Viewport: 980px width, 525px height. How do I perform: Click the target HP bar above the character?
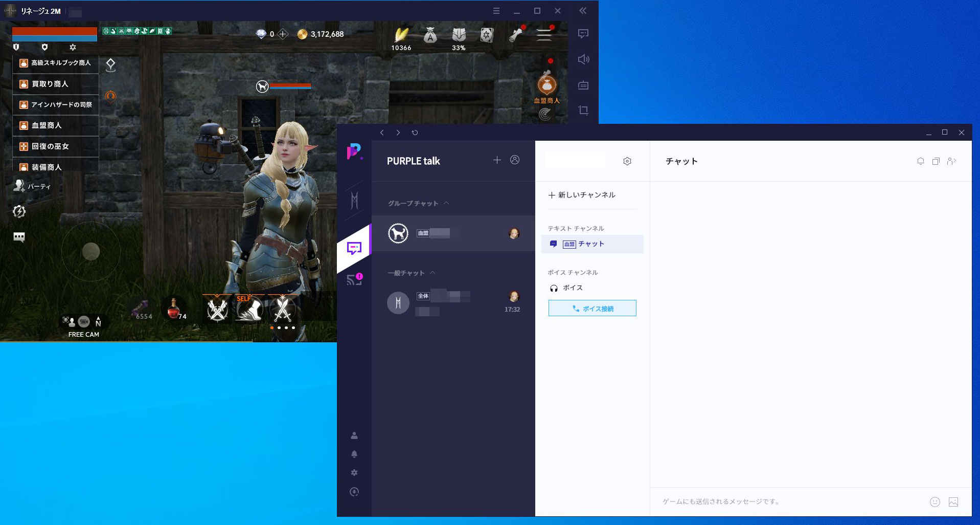click(x=290, y=85)
